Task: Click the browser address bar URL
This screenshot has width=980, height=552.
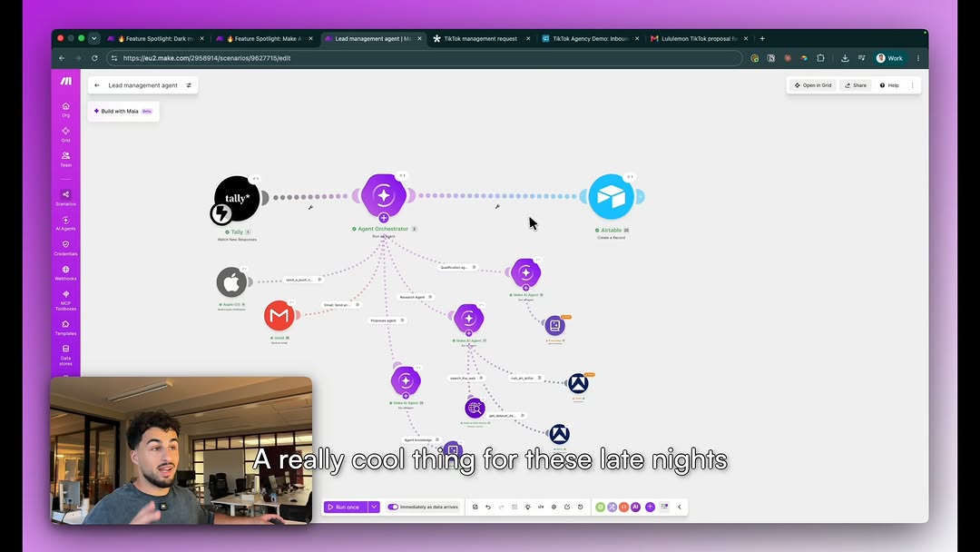Action: 207,58
